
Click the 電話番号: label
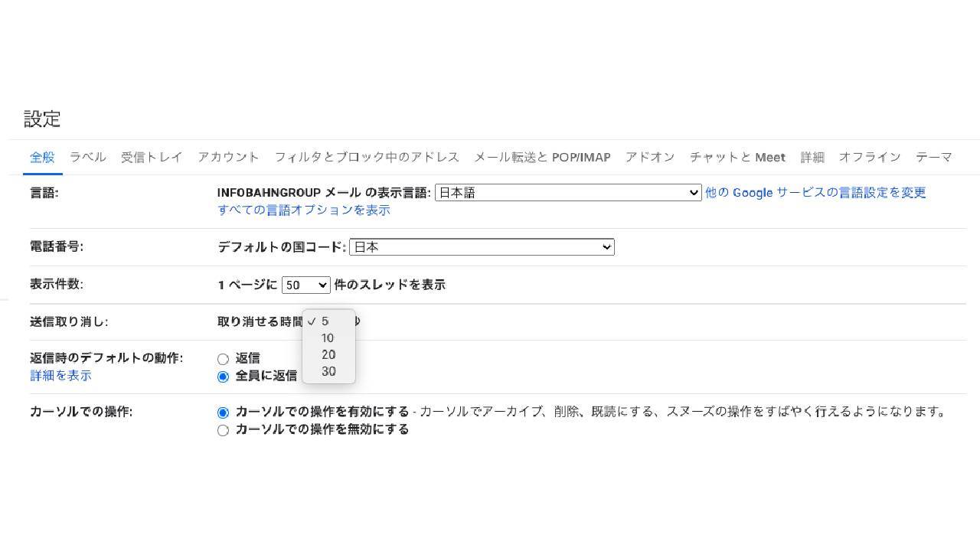pyautogui.click(x=57, y=246)
